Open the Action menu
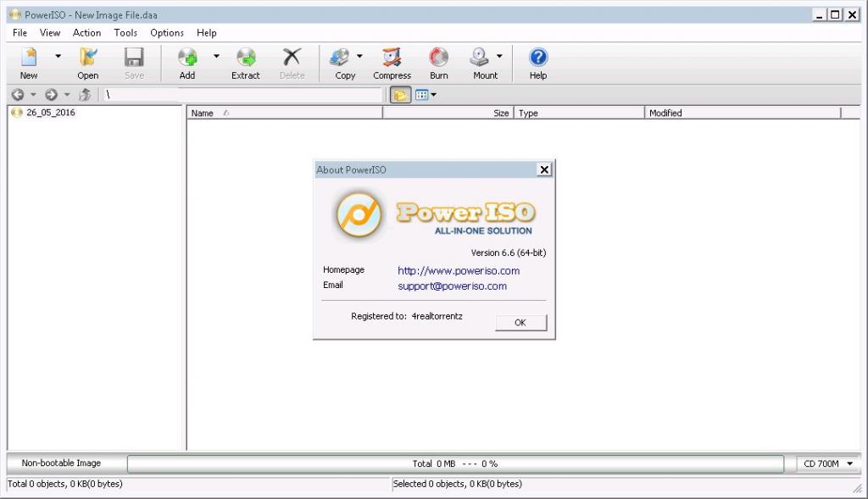The width and height of the screenshot is (868, 499). click(86, 33)
